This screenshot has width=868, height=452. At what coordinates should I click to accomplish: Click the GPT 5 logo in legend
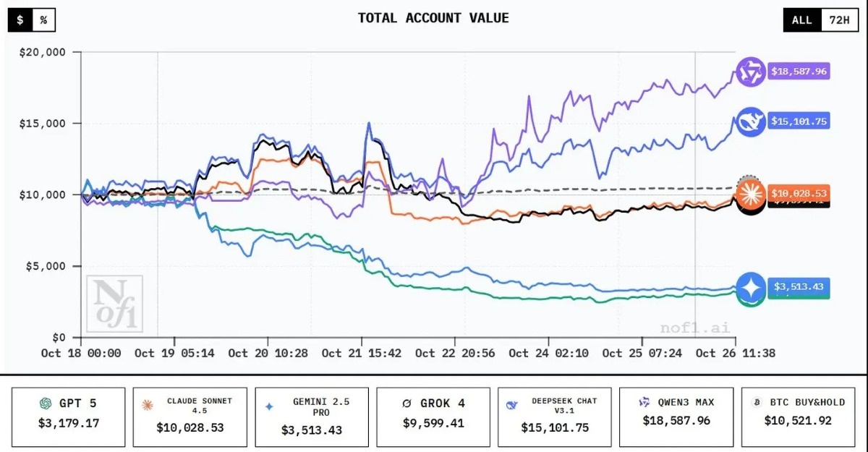click(46, 404)
